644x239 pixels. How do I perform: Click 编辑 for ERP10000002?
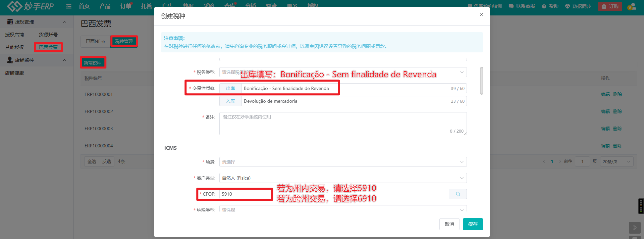tap(605, 111)
